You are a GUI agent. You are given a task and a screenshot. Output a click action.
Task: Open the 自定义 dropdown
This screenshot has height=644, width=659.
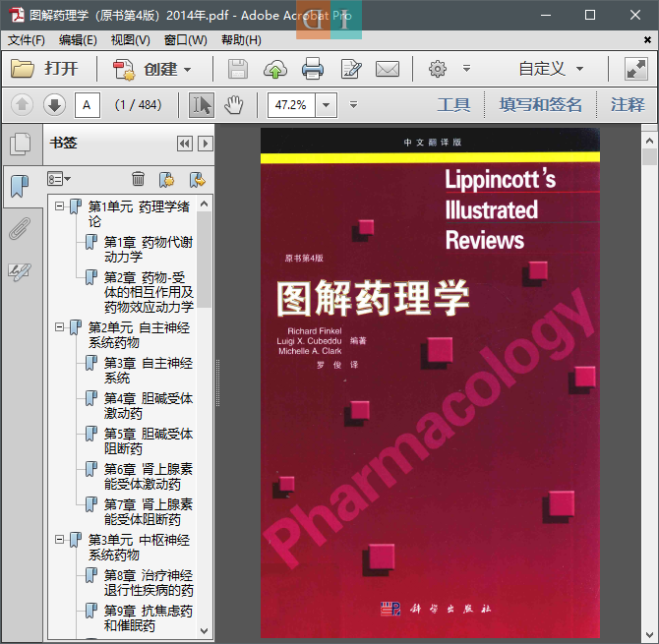coord(551,69)
